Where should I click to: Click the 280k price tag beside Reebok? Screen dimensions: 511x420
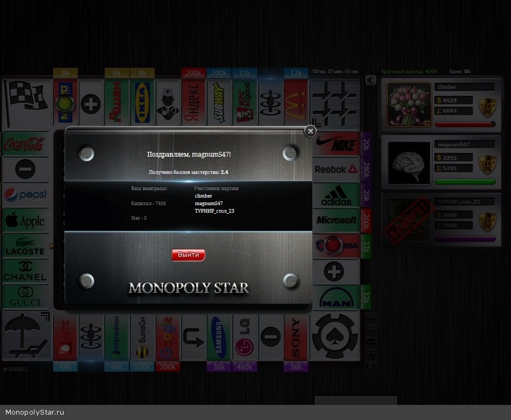click(x=366, y=170)
